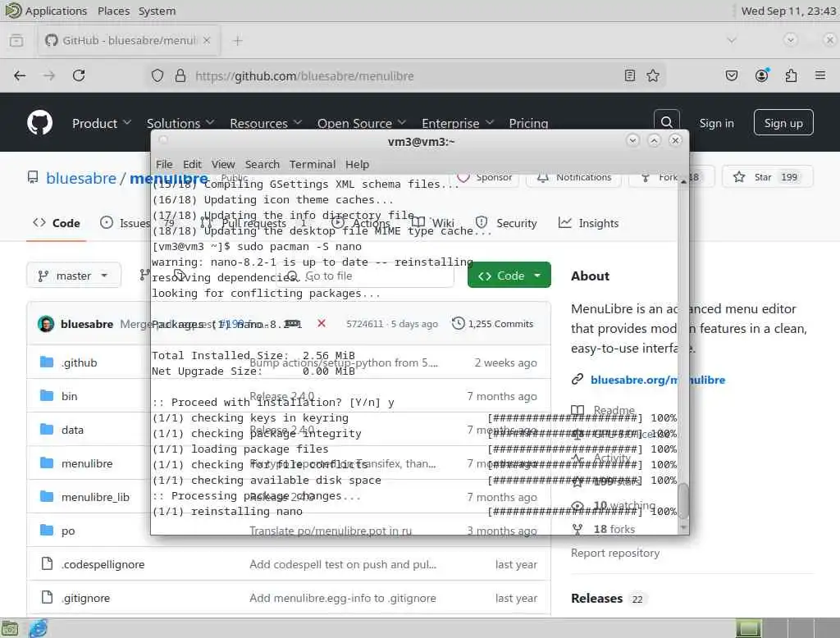Viewport: 840px width, 638px height.
Task: Open the .codespellignore file
Action: [x=103, y=565]
